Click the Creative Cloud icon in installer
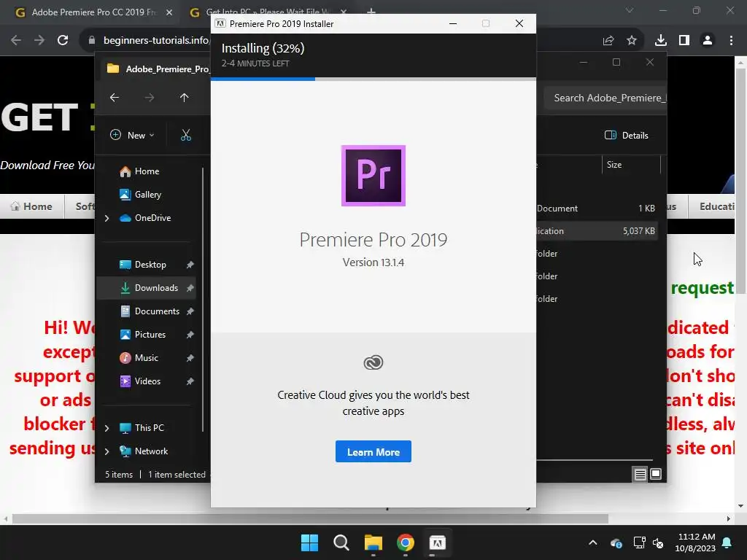 pos(373,362)
